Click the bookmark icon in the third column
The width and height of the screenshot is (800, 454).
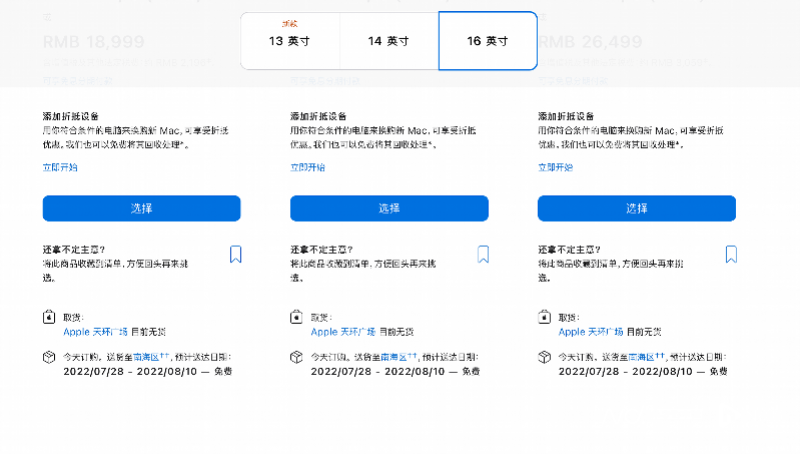[731, 254]
